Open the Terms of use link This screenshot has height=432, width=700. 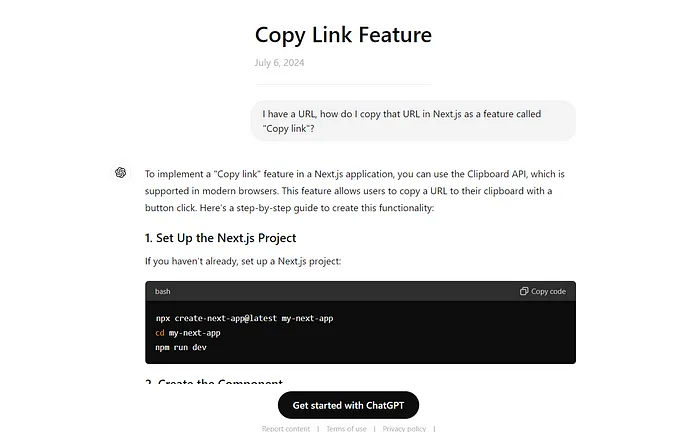tap(346, 428)
